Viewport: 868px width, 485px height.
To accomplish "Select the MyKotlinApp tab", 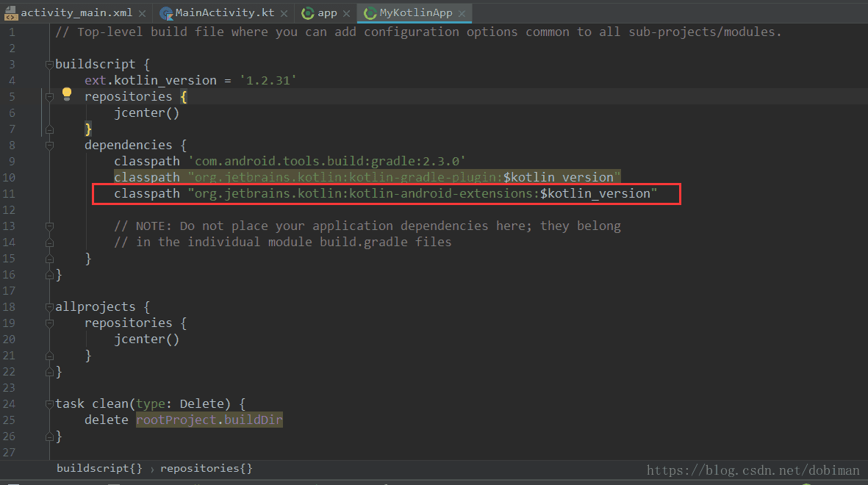I will [415, 12].
